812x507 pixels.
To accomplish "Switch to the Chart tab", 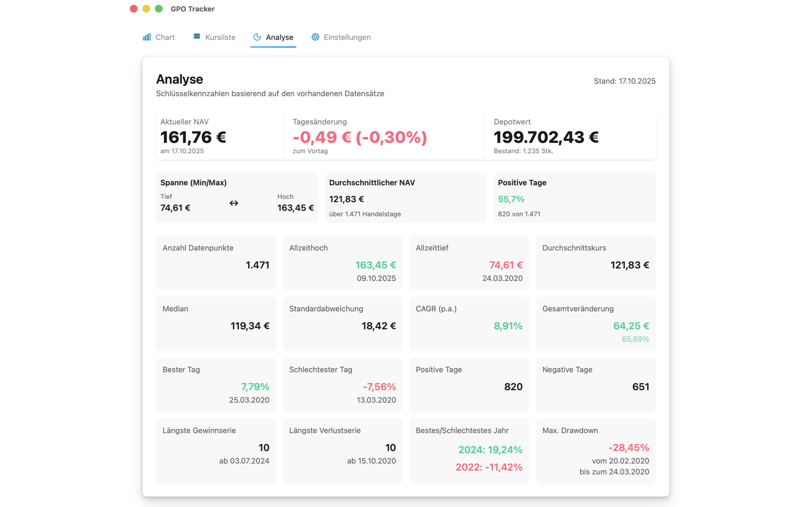I will coord(165,37).
